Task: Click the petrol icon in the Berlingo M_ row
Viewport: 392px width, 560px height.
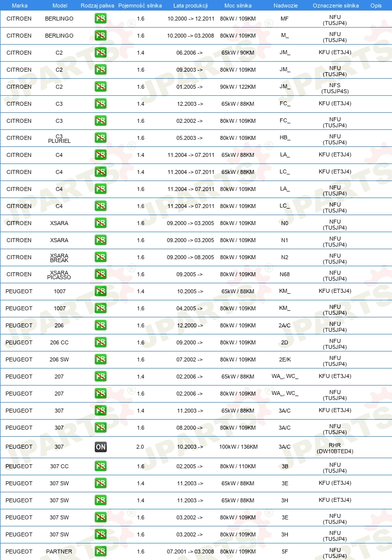Action: coord(101,36)
